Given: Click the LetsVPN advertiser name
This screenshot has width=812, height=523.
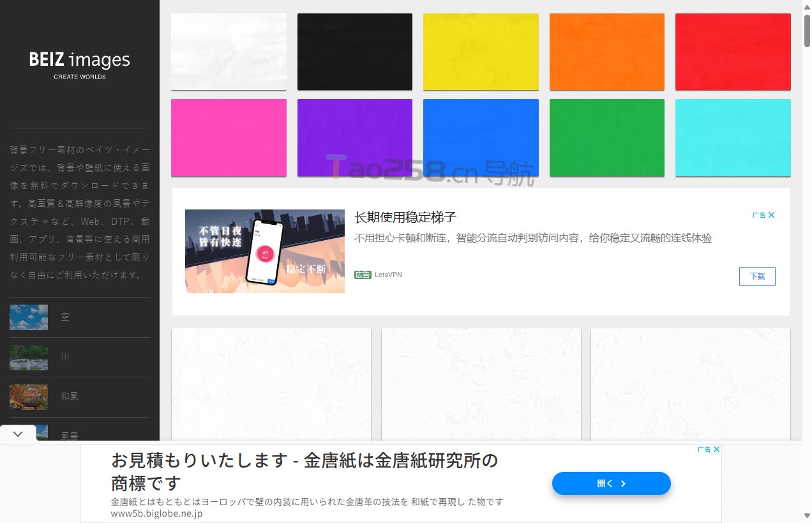Looking at the screenshot, I should (388, 275).
